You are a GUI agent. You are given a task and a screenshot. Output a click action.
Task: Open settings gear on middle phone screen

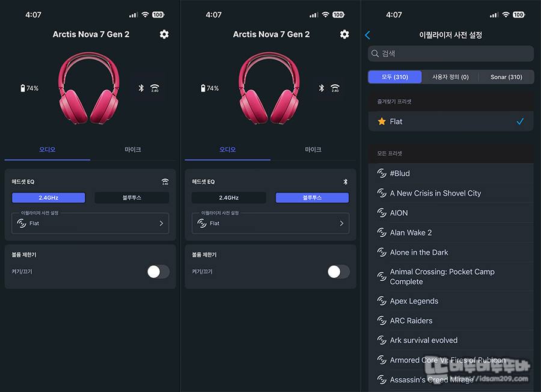344,34
